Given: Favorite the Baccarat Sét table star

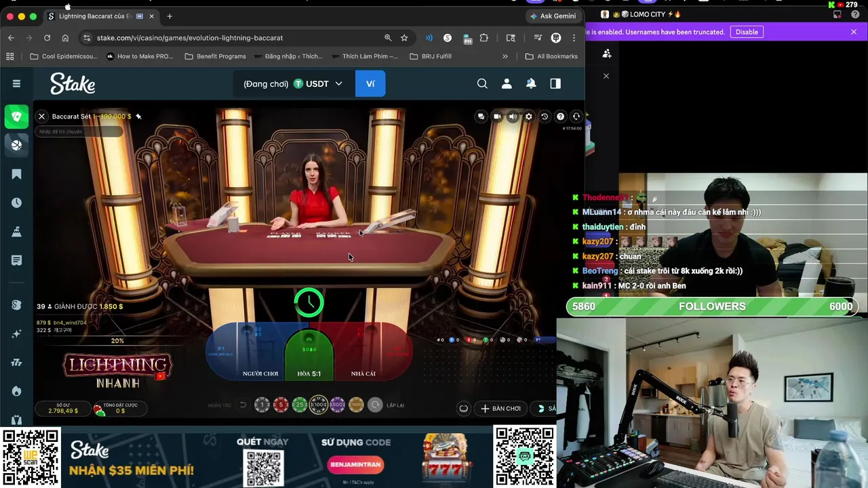Looking at the screenshot, I should click(x=138, y=117).
